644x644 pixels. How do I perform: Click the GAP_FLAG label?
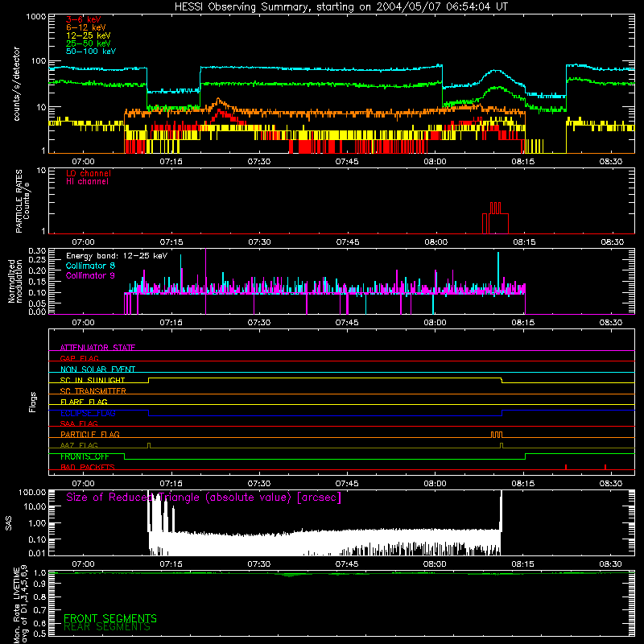tap(79, 358)
